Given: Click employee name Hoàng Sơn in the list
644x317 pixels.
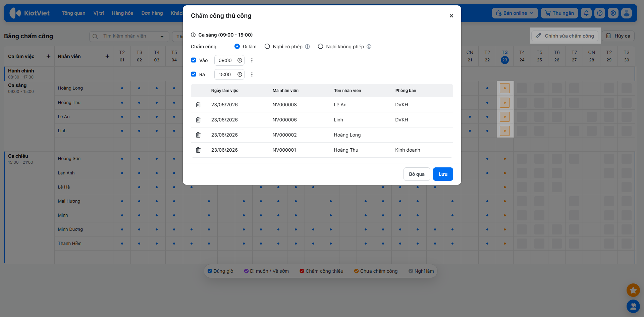Looking at the screenshot, I should pyautogui.click(x=69, y=159).
